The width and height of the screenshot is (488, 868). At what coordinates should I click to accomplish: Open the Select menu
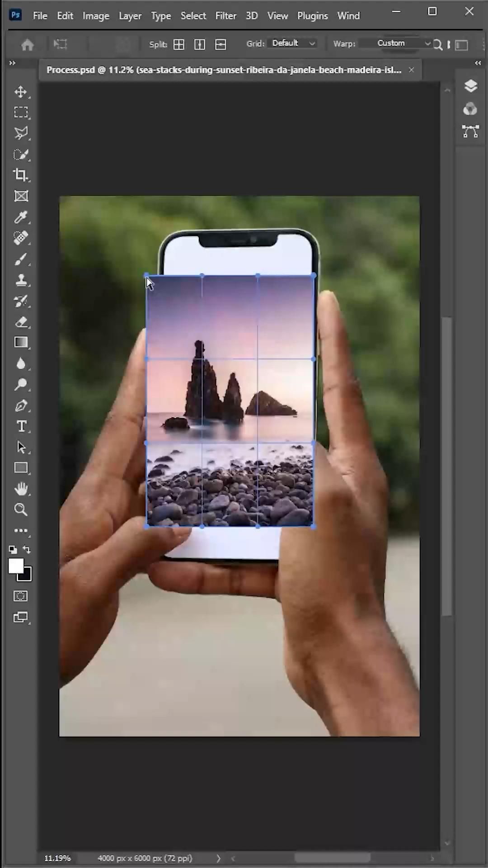click(x=193, y=16)
